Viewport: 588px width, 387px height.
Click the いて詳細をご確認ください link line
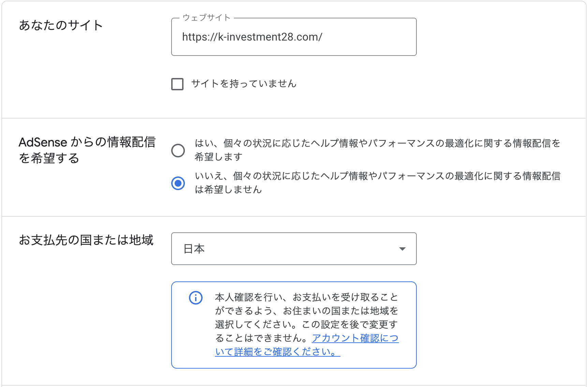278,352
